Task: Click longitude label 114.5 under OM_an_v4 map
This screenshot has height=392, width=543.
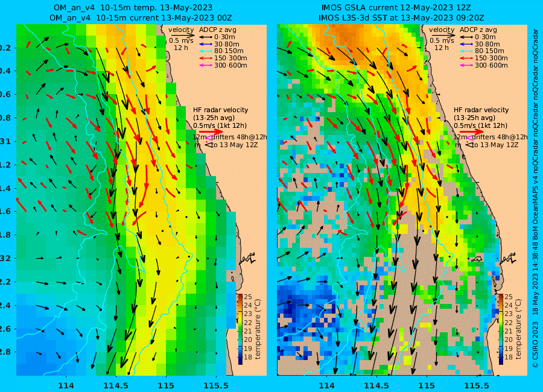Action: 116,385
